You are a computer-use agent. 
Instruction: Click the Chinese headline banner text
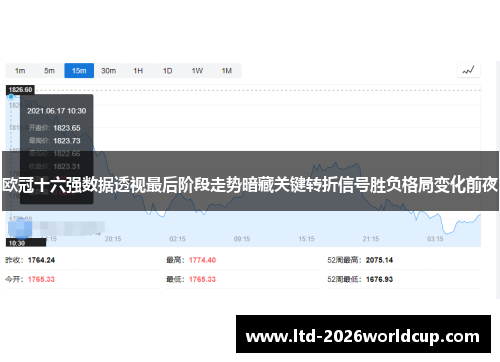coord(250,185)
